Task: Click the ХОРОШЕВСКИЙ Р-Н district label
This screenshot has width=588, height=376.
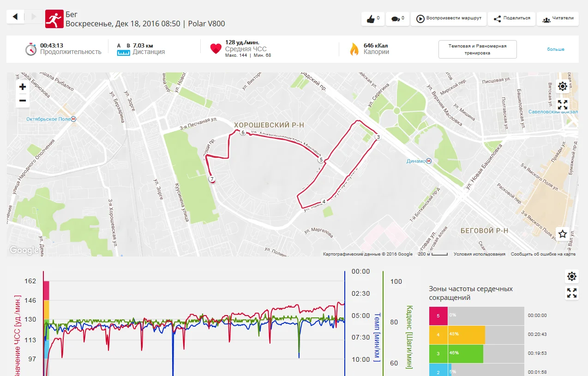Action: pos(269,125)
